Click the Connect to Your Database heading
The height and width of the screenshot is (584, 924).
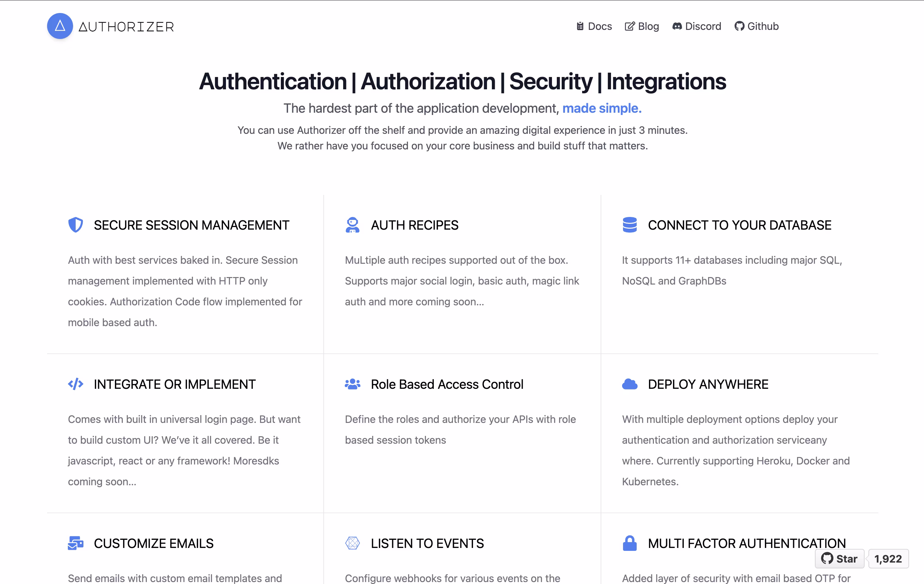coord(740,225)
